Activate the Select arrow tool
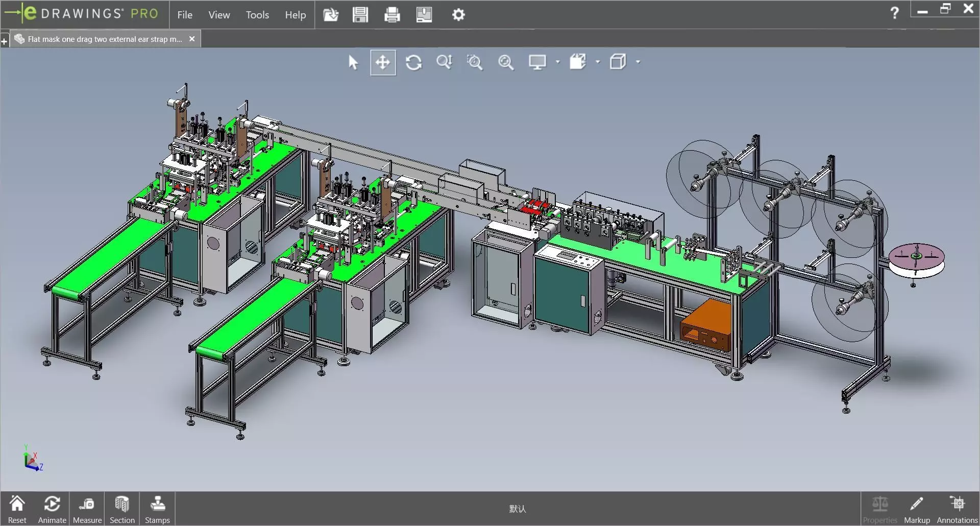980x526 pixels. (353, 62)
